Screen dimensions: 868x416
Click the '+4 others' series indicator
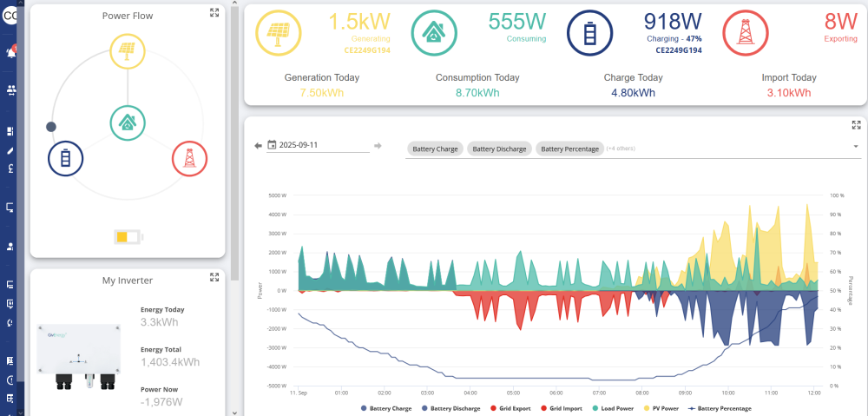621,149
